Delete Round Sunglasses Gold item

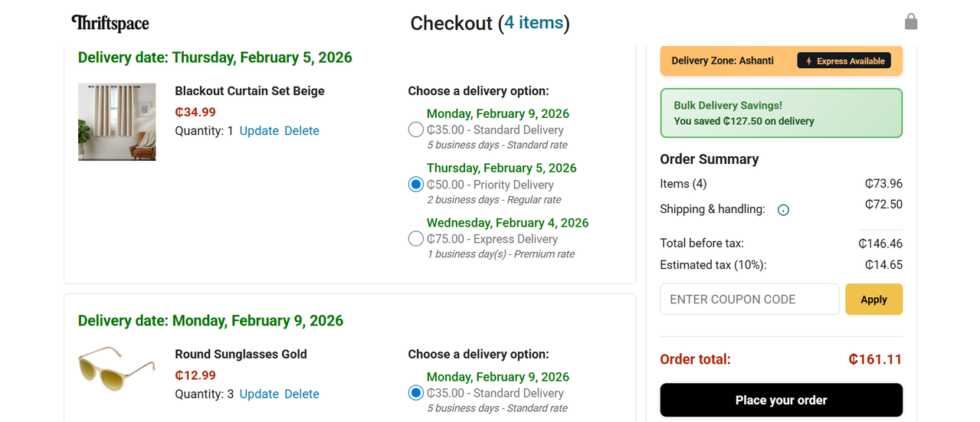[301, 394]
